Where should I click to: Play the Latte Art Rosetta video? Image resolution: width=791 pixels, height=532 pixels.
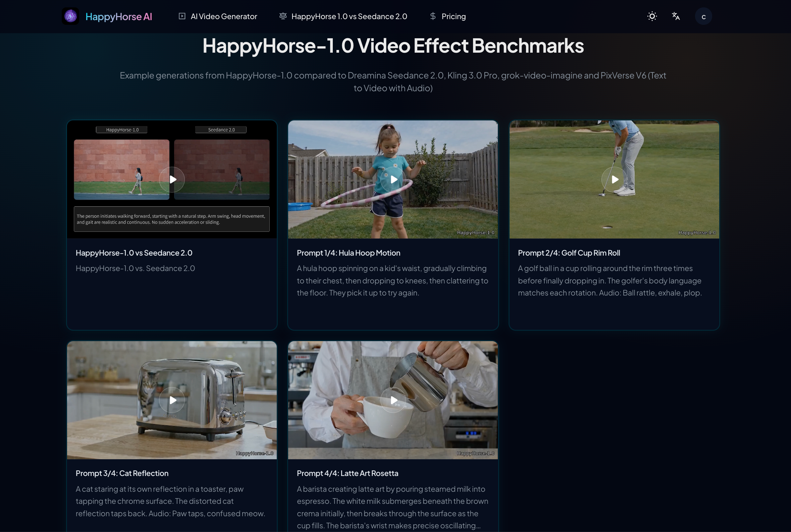tap(392, 400)
